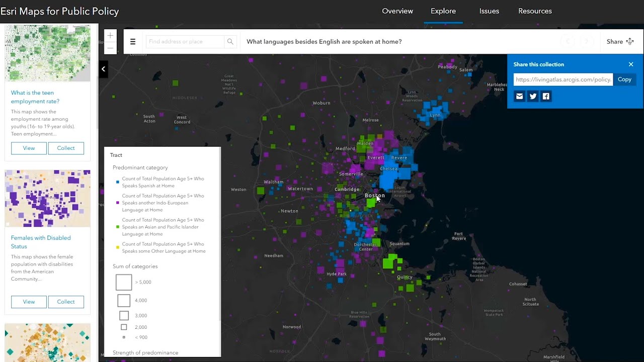
Task: Zoom out on the map
Action: [110, 48]
